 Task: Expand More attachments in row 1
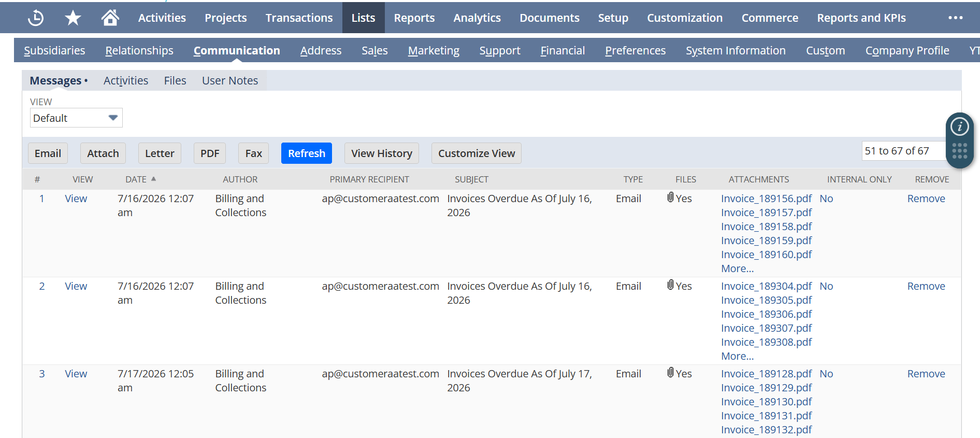click(737, 269)
